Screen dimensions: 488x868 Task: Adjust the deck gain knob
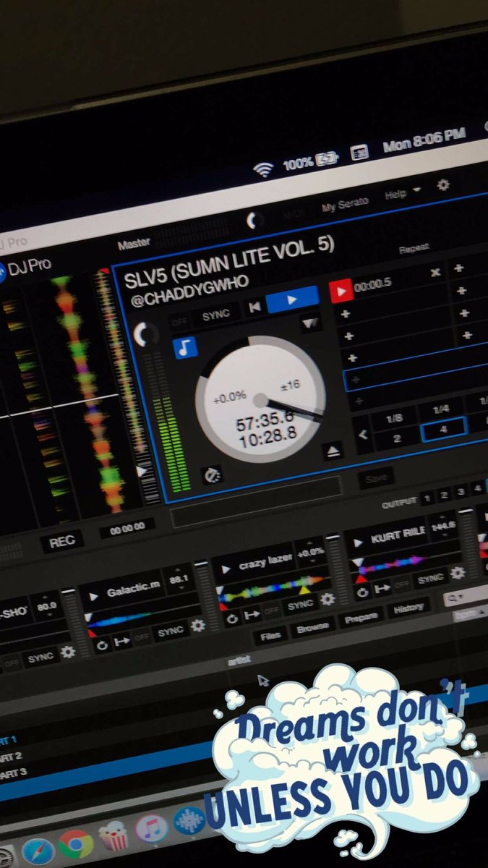pos(147,333)
